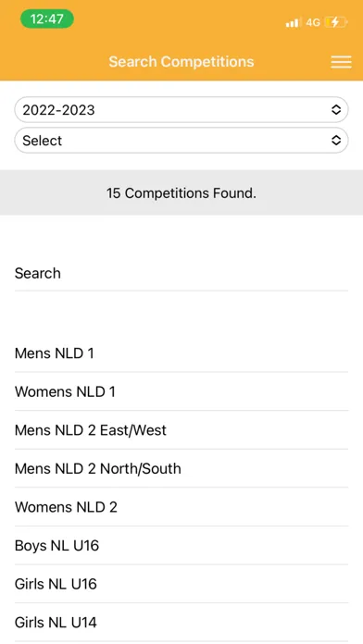Open the Select category dropdown
Image resolution: width=363 pixels, height=644 pixels.
coord(181,141)
